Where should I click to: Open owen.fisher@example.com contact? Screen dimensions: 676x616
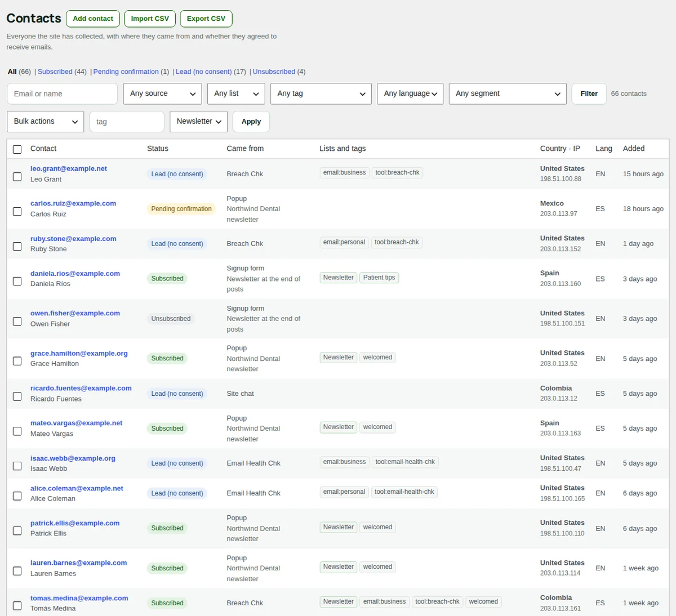point(75,313)
